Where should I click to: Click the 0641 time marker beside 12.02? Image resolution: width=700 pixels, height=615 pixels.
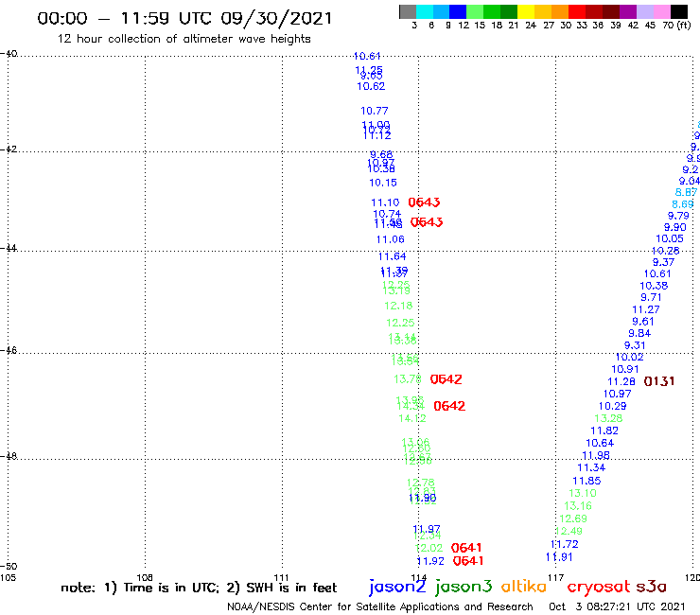coord(466,548)
